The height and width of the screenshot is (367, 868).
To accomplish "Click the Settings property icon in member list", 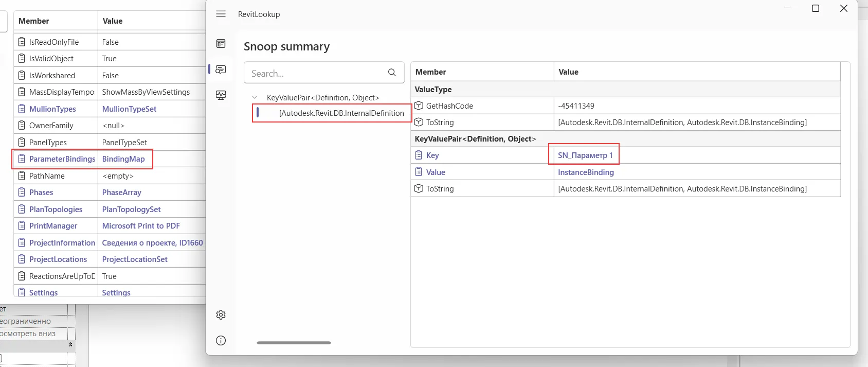I will (22, 292).
